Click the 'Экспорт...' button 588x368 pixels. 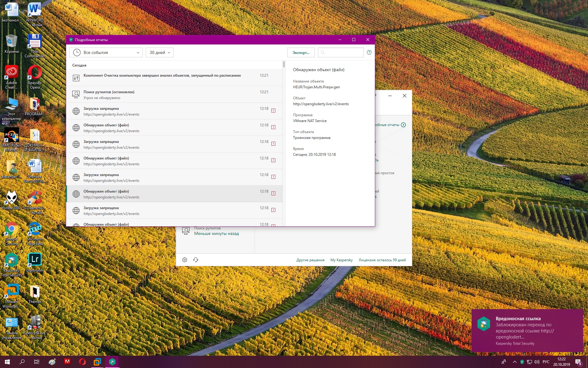(301, 52)
